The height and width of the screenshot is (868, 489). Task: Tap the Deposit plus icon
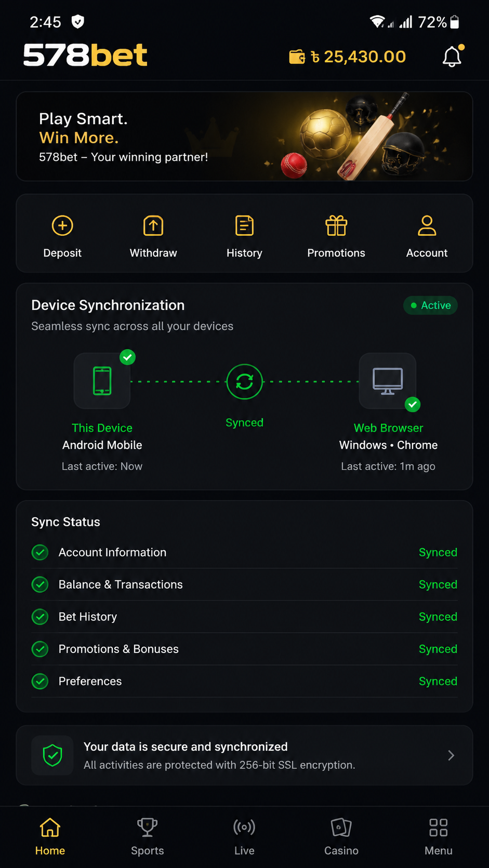pyautogui.click(x=62, y=226)
